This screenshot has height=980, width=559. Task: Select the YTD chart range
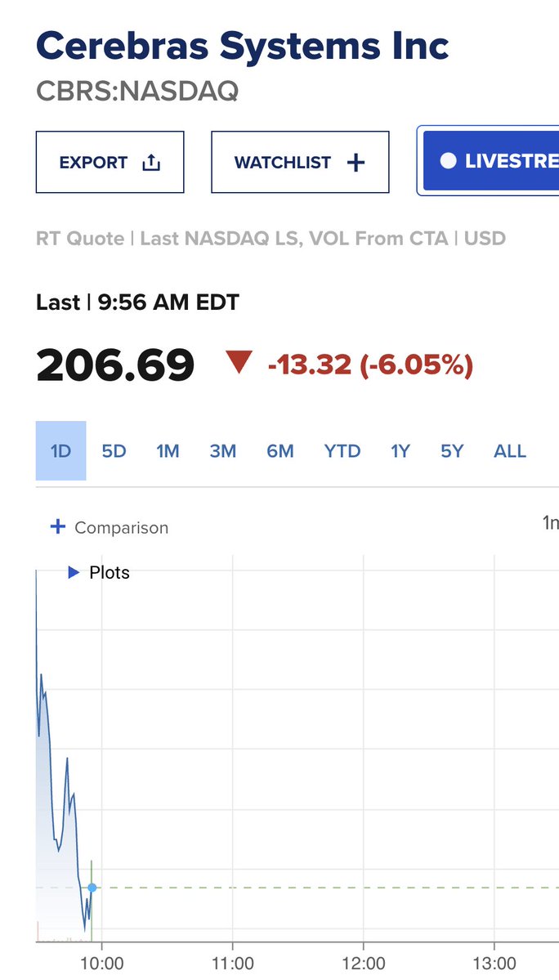(x=342, y=450)
